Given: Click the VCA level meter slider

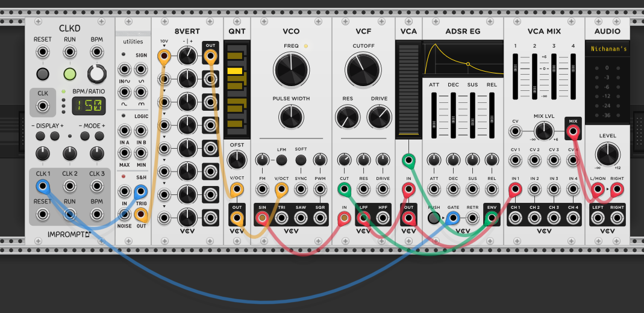Looking at the screenshot, I should (x=408, y=90).
